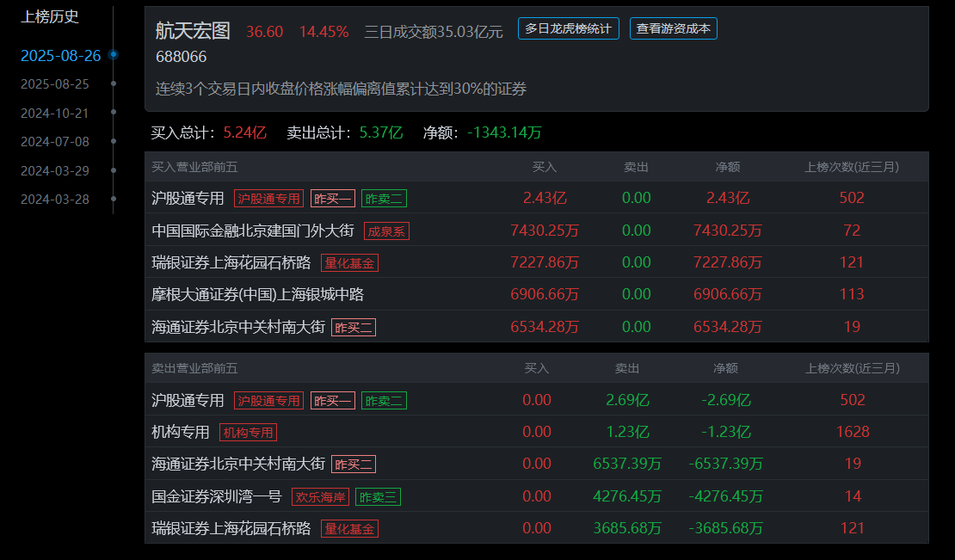The width and height of the screenshot is (955, 560).
Task: Click 昨买二 tag in sell table
Action: click(x=354, y=464)
